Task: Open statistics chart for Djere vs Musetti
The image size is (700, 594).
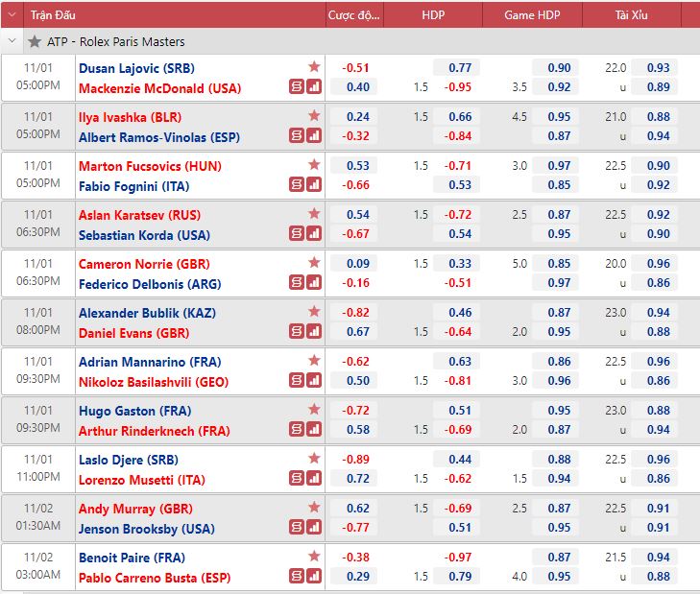Action: 314,478
